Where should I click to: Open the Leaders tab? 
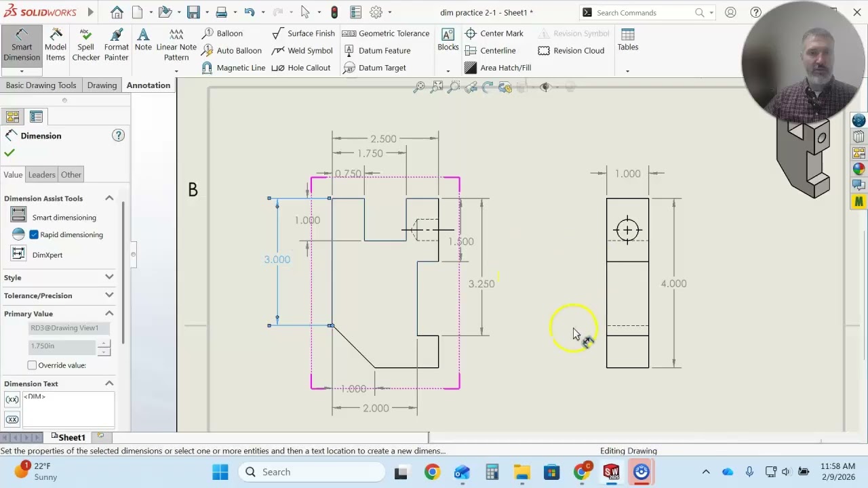coord(41,175)
